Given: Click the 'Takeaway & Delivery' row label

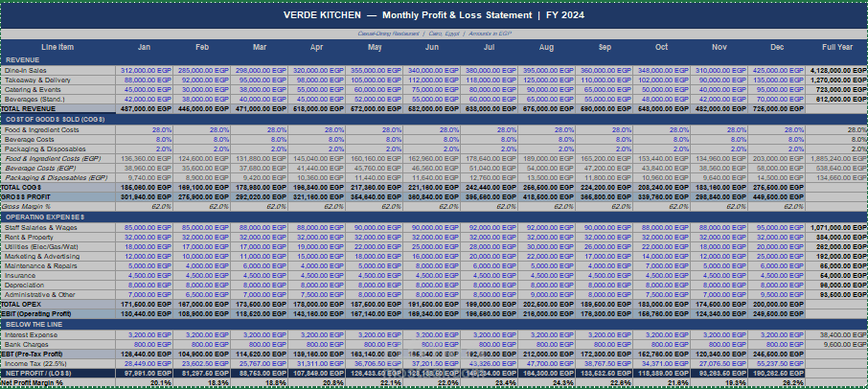Looking at the screenshot, I should (58, 80).
